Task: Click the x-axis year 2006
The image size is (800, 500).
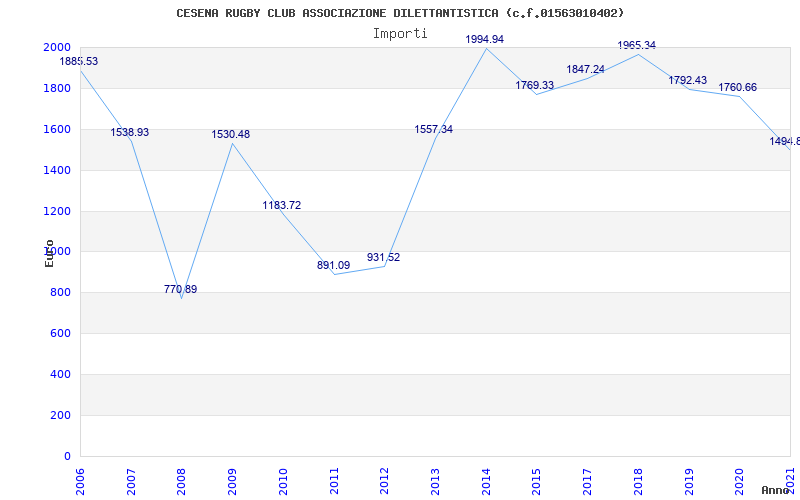Action: 81,482
